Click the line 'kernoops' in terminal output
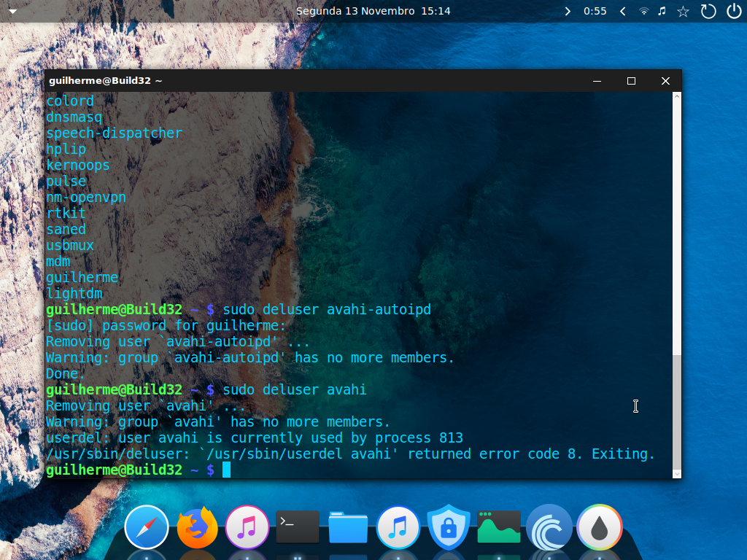This screenshot has width=747, height=560. (78, 166)
